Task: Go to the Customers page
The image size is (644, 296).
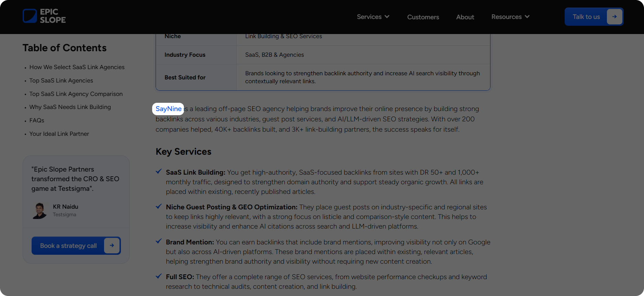Action: click(423, 17)
